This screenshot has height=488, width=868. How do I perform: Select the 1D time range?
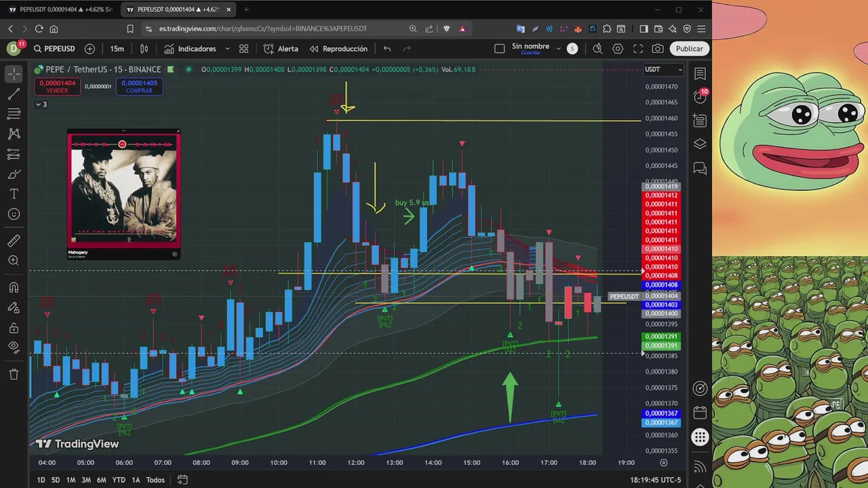41,480
